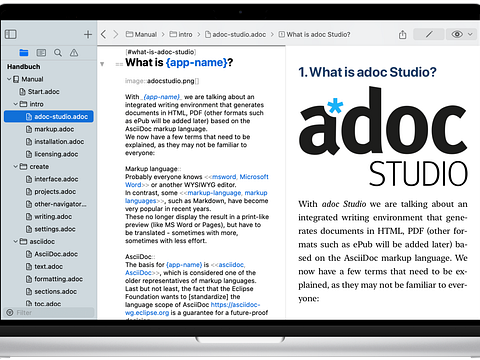Open the outline navigator icon

click(x=41, y=53)
